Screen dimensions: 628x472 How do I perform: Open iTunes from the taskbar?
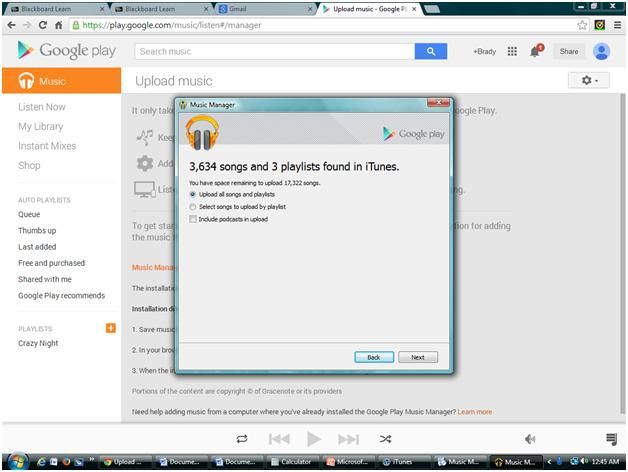403,462
